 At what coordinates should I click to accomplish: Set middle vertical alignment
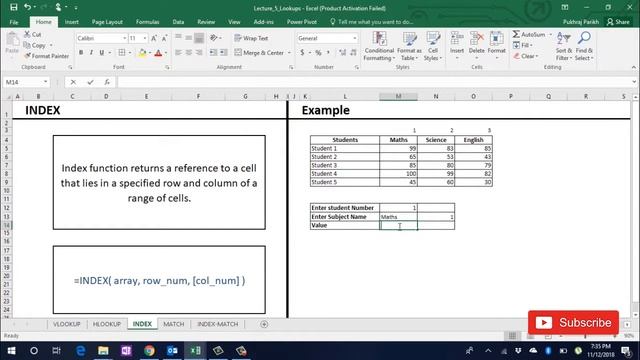(x=189, y=38)
